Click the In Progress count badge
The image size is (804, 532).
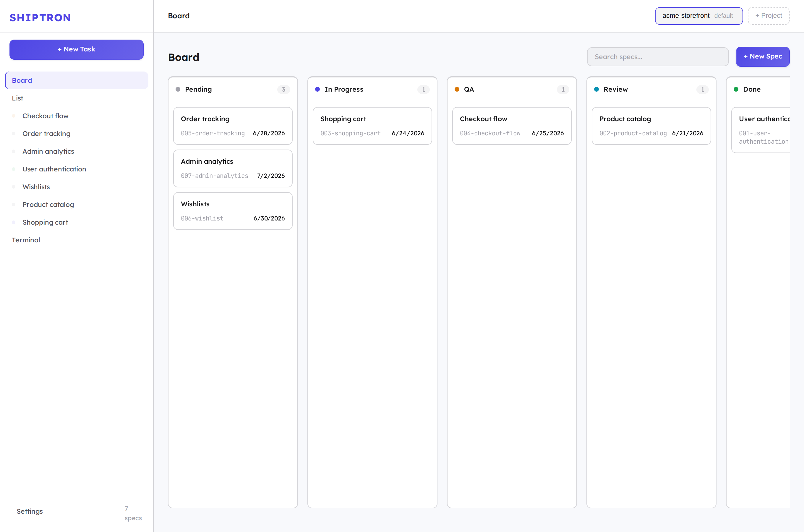(423, 90)
